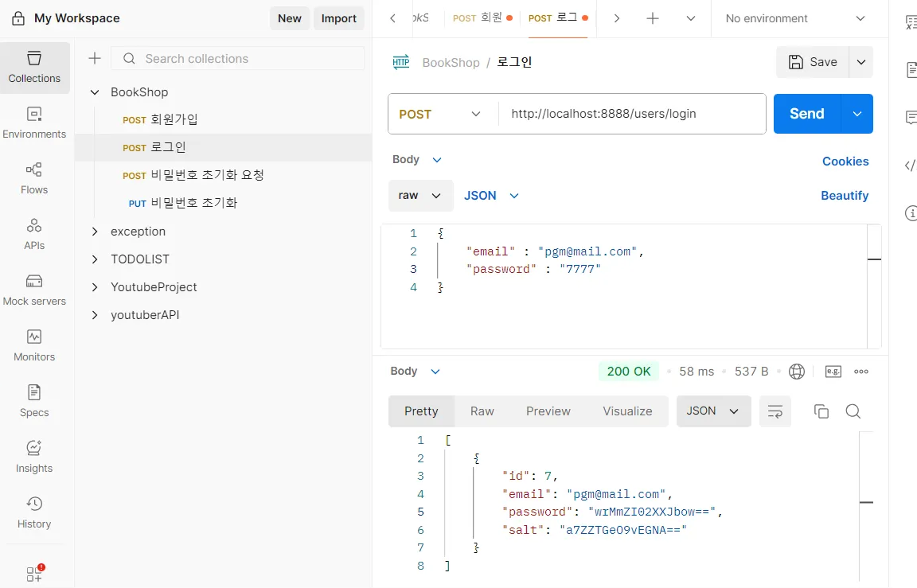The height and width of the screenshot is (588, 917).
Task: Click the request URL field
Action: click(632, 114)
